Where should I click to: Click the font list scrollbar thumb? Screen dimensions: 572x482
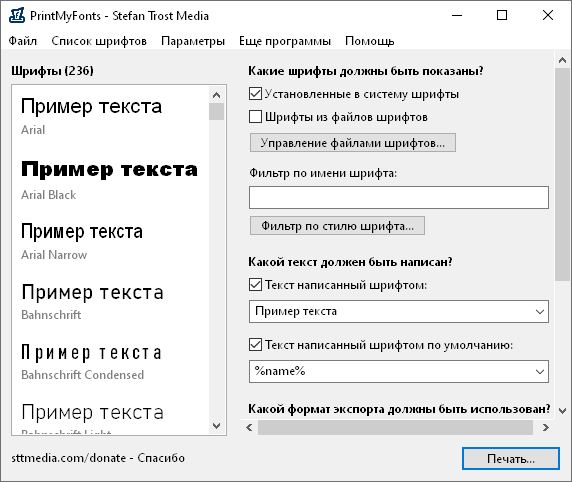[216, 111]
